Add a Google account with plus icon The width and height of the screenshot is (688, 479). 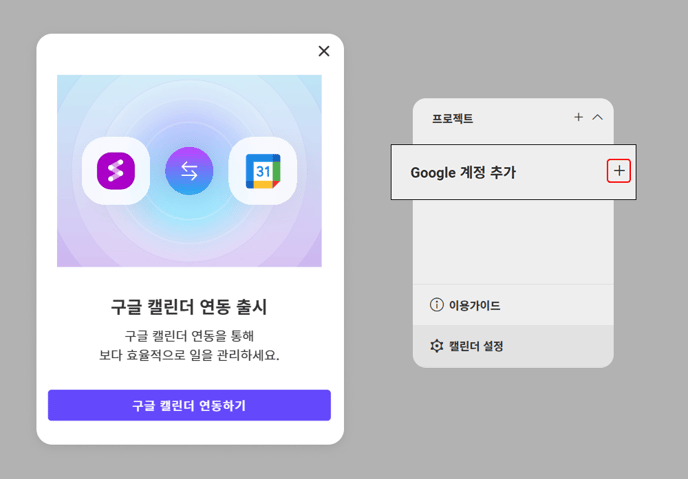click(619, 171)
